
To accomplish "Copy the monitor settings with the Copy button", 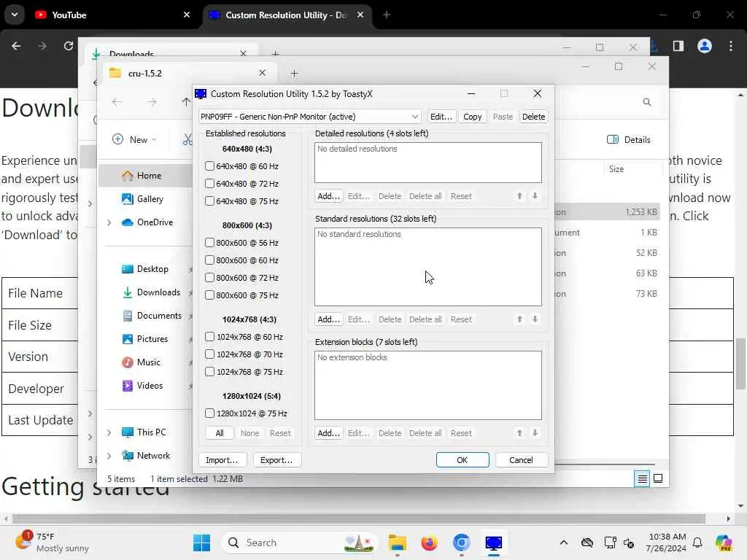I will 472,117.
